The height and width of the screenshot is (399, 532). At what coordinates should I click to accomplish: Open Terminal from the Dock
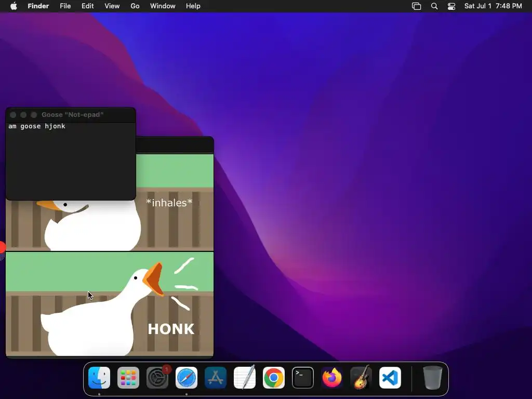(x=303, y=378)
